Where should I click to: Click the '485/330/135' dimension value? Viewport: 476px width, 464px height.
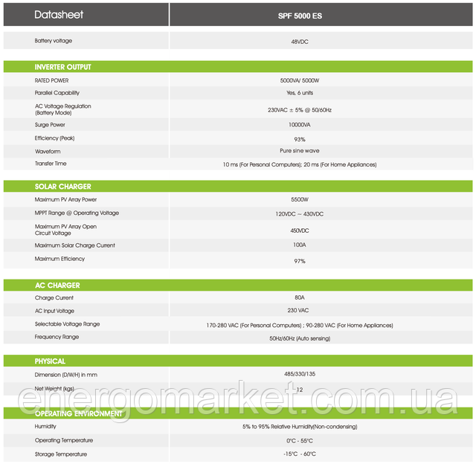point(300,374)
